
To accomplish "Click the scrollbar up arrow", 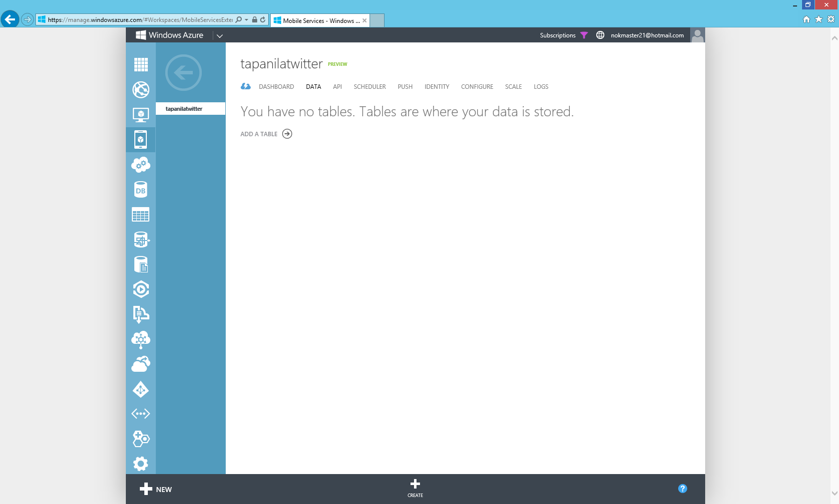I will point(835,38).
